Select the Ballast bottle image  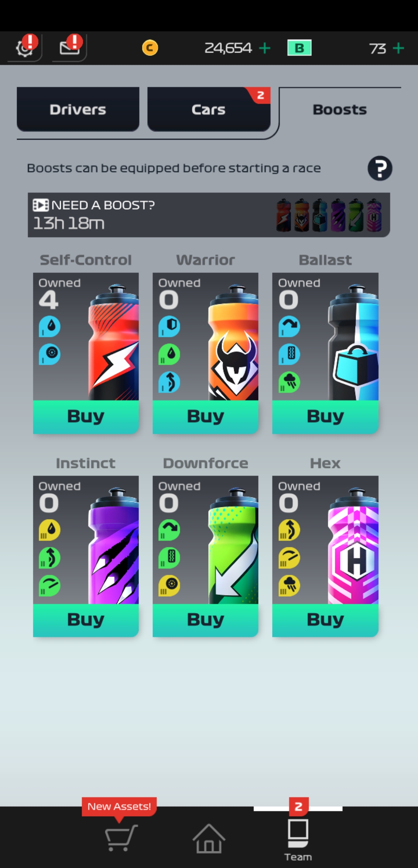pyautogui.click(x=353, y=342)
